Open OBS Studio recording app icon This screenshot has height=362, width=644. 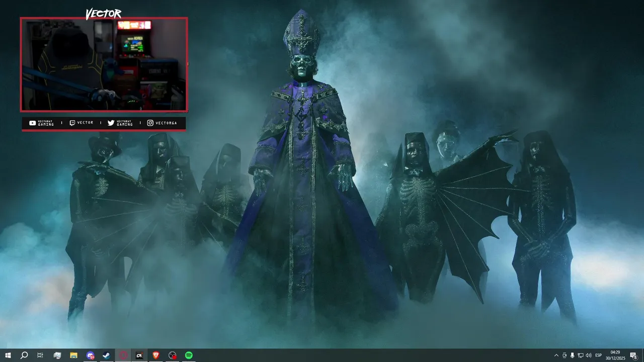[173, 355]
